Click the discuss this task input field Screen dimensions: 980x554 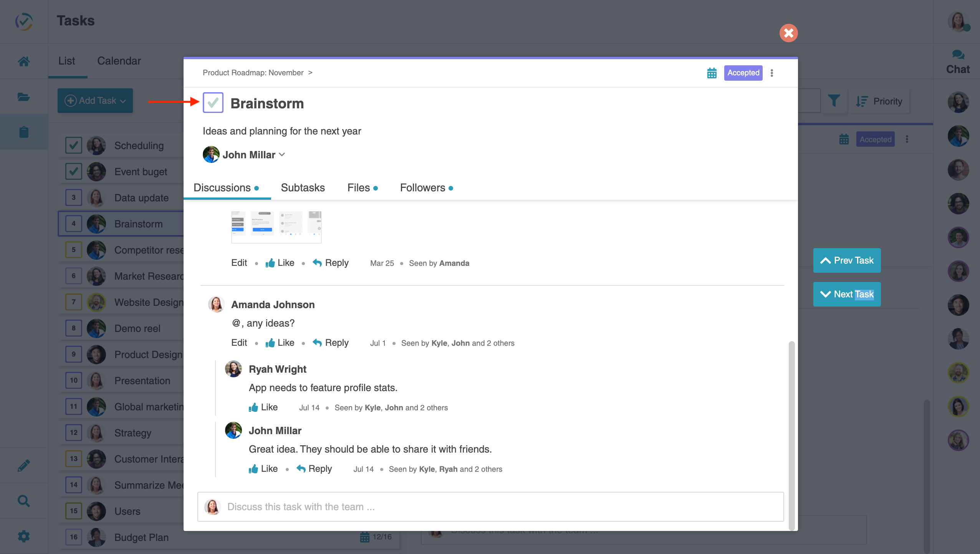(x=490, y=506)
